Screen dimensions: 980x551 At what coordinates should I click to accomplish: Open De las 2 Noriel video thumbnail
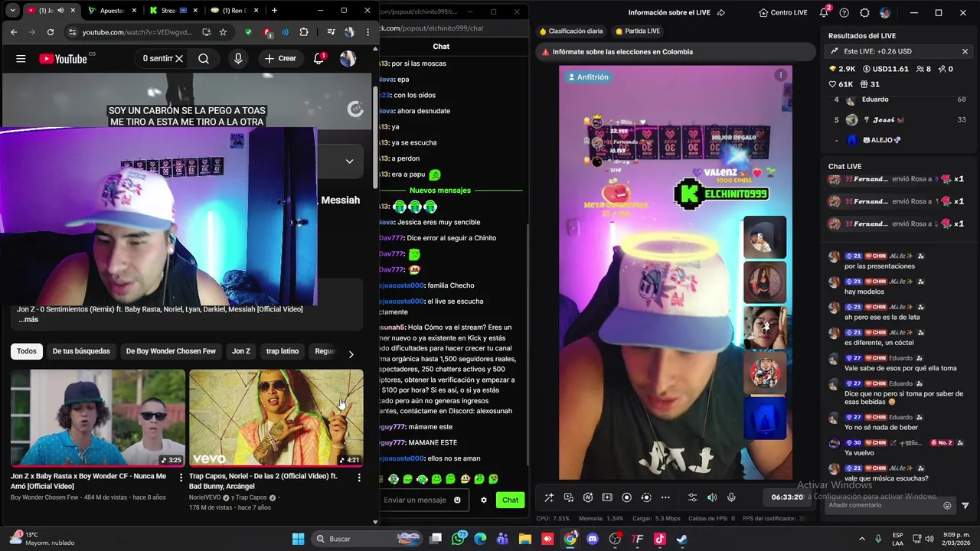tap(276, 418)
